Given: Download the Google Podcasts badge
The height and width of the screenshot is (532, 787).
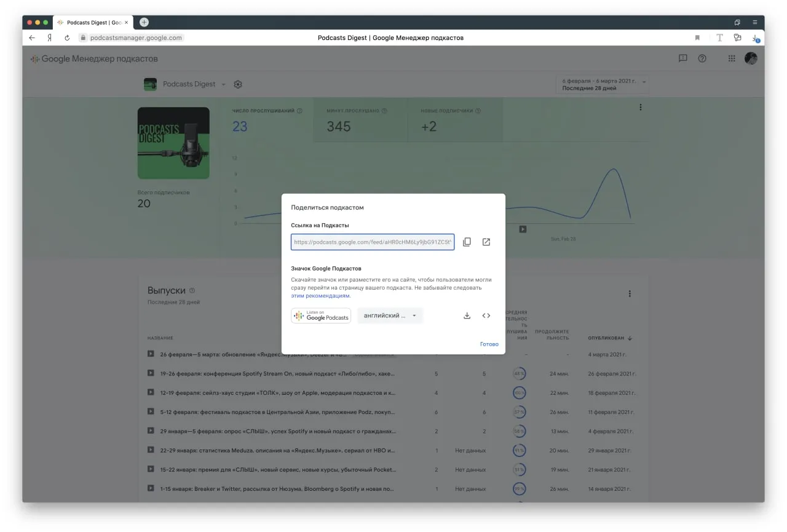Looking at the screenshot, I should [x=467, y=316].
